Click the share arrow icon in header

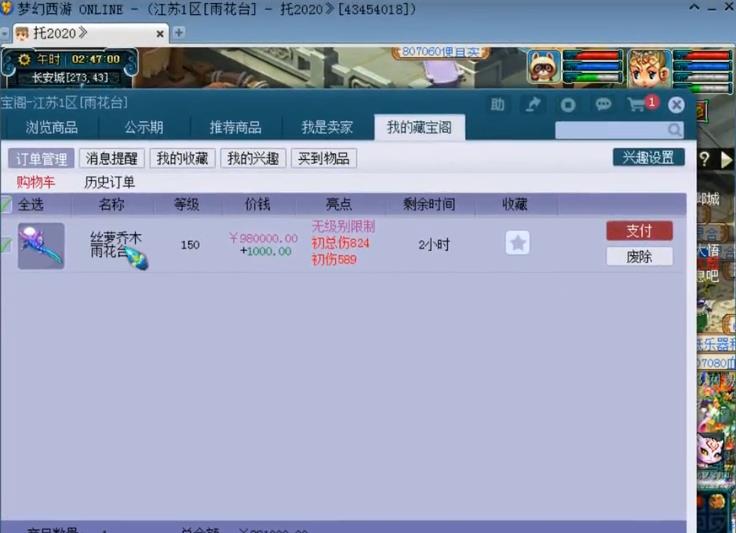pyautogui.click(x=533, y=104)
